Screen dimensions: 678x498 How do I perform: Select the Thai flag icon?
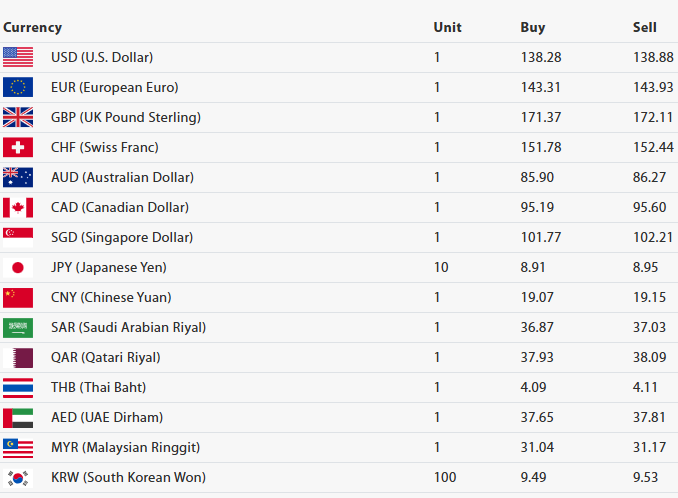[18, 388]
